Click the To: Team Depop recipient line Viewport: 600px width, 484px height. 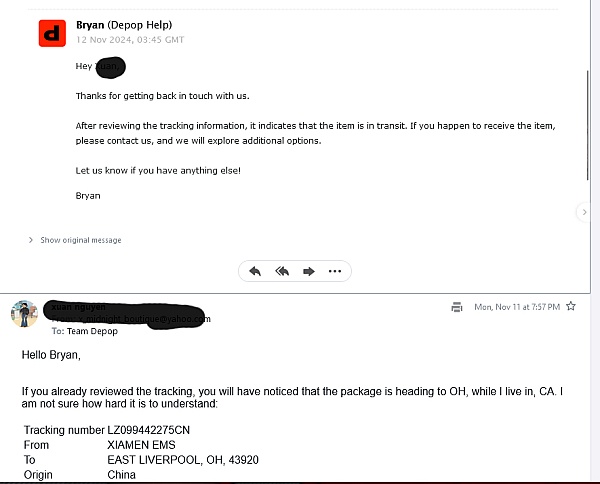tap(85, 331)
